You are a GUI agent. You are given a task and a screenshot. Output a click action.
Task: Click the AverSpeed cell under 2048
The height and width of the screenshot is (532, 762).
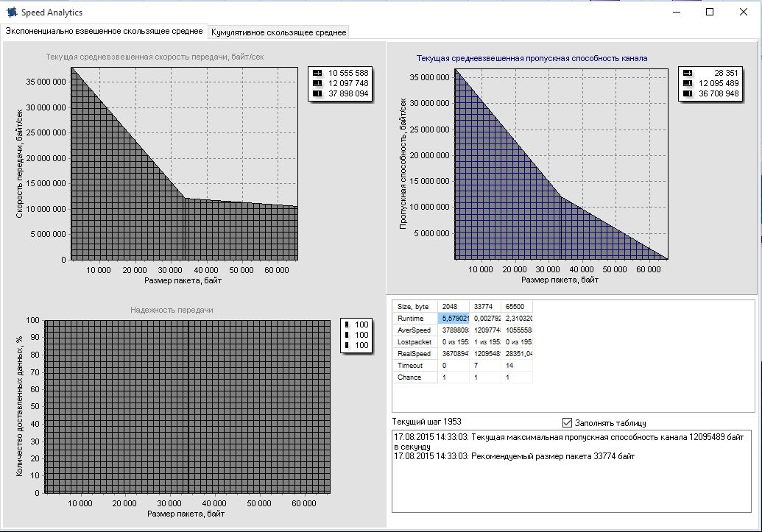point(454,330)
